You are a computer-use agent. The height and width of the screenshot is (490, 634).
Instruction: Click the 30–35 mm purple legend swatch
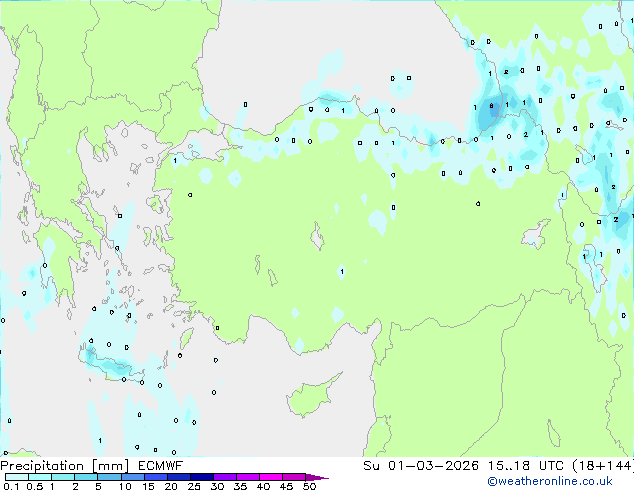click(x=224, y=477)
